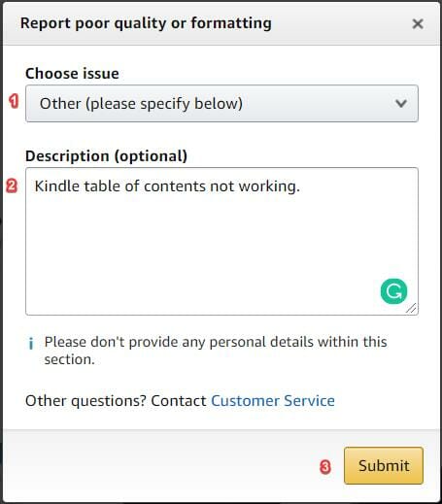
Task: Submit the quality report
Action: (x=384, y=466)
